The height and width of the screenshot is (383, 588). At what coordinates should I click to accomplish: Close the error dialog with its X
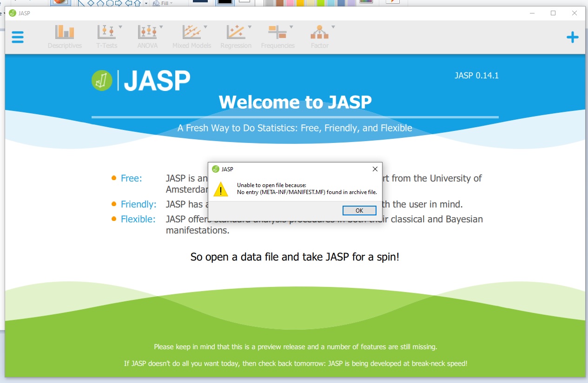[375, 169]
